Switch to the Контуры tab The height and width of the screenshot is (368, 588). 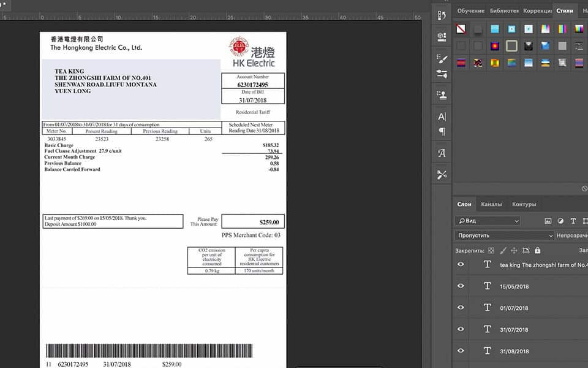tap(524, 204)
